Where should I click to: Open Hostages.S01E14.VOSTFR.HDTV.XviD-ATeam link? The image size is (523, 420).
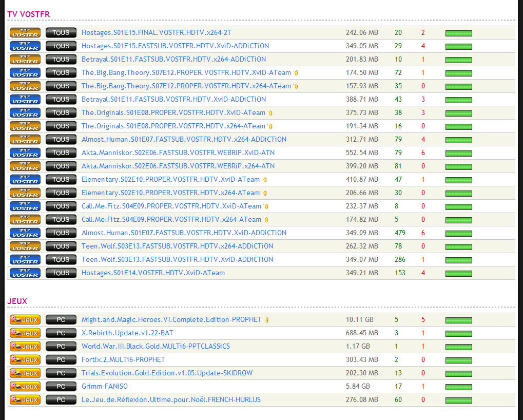[x=153, y=273]
